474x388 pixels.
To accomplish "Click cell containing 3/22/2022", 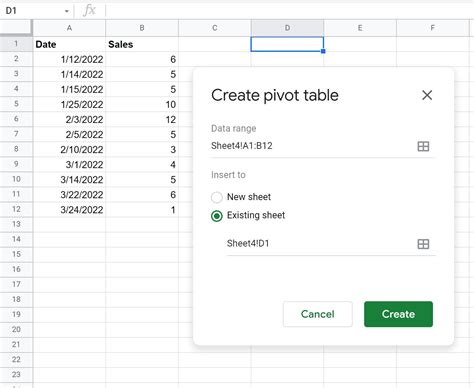I will point(69,195).
